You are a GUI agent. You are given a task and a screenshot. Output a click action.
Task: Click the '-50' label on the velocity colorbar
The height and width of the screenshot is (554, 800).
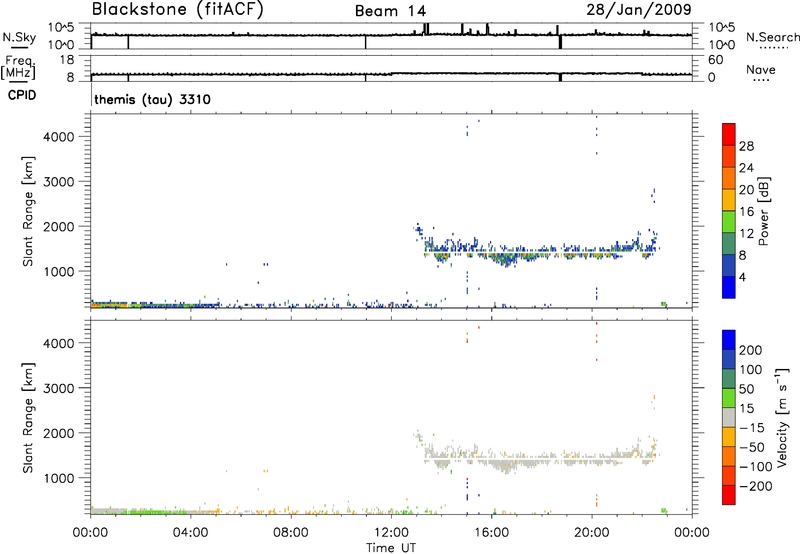[x=752, y=447]
